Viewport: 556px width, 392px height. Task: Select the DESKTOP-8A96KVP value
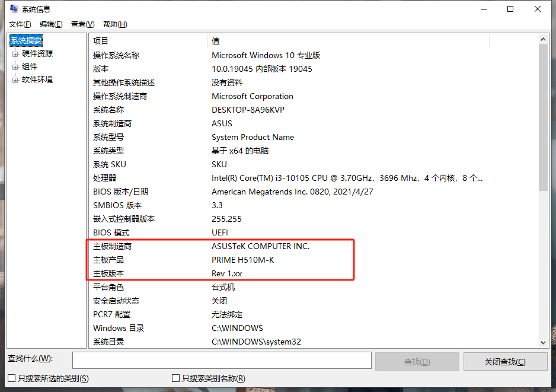pyautogui.click(x=248, y=110)
